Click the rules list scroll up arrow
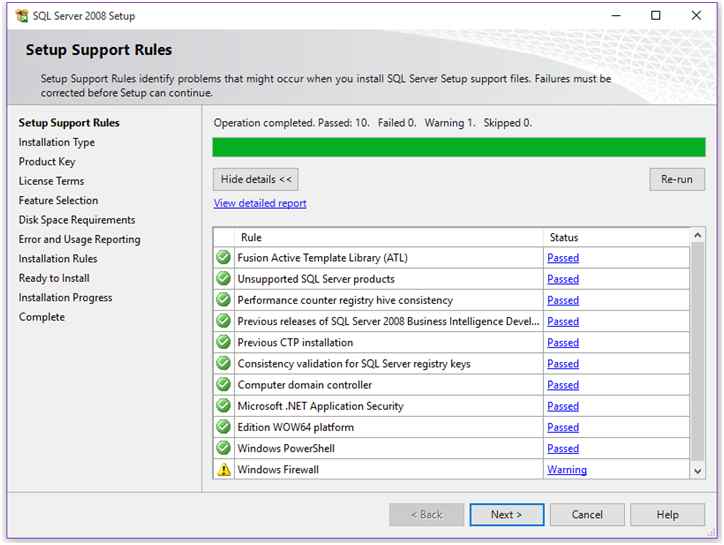Image resolution: width=724 pixels, height=545 pixels. point(698,236)
